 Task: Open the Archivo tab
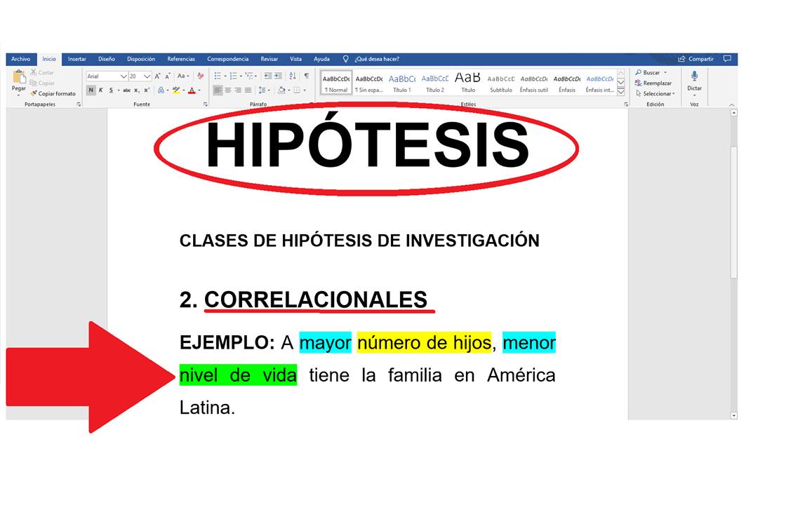(21, 59)
